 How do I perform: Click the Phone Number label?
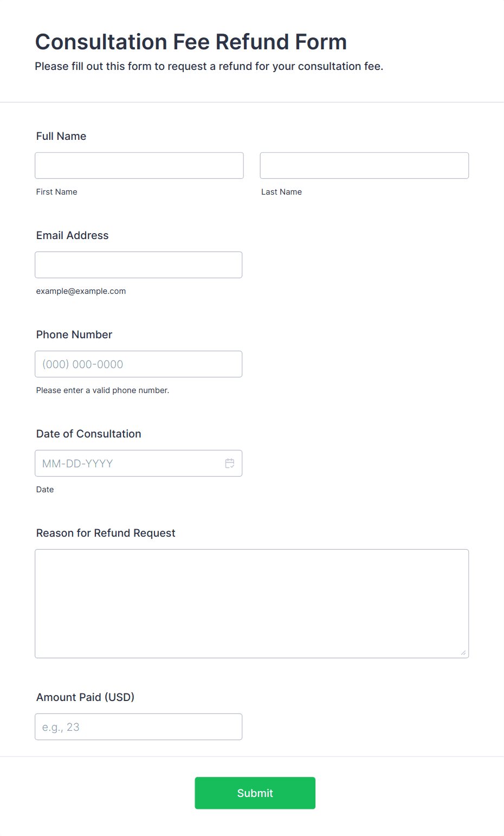(74, 335)
